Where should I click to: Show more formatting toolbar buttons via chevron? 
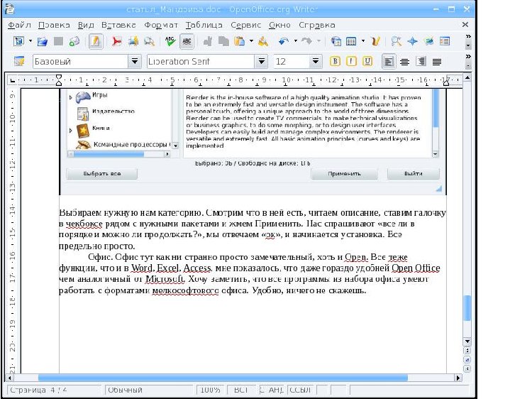pyautogui.click(x=469, y=56)
